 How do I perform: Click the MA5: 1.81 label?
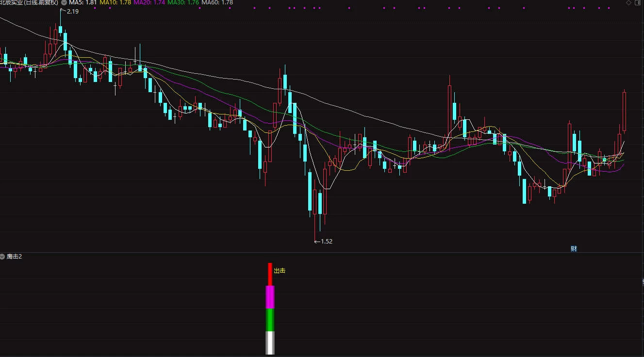click(x=83, y=2)
